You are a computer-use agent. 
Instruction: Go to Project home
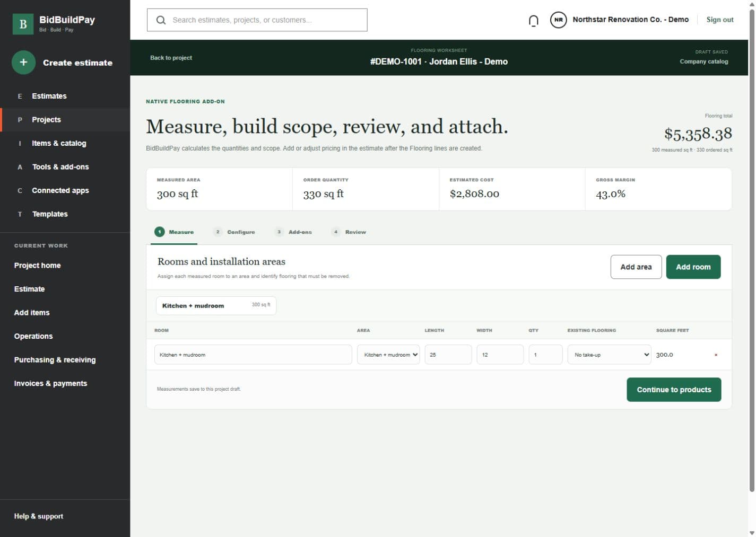(x=37, y=266)
